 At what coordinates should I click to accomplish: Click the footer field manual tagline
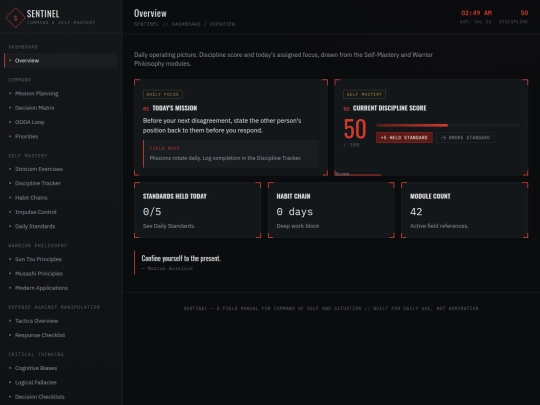coord(331,308)
